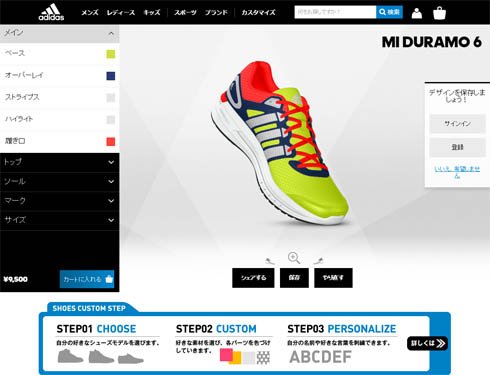Image resolution: width=490 pixels, height=375 pixels.
Task: Open the スポーツ menu
Action: (185, 13)
